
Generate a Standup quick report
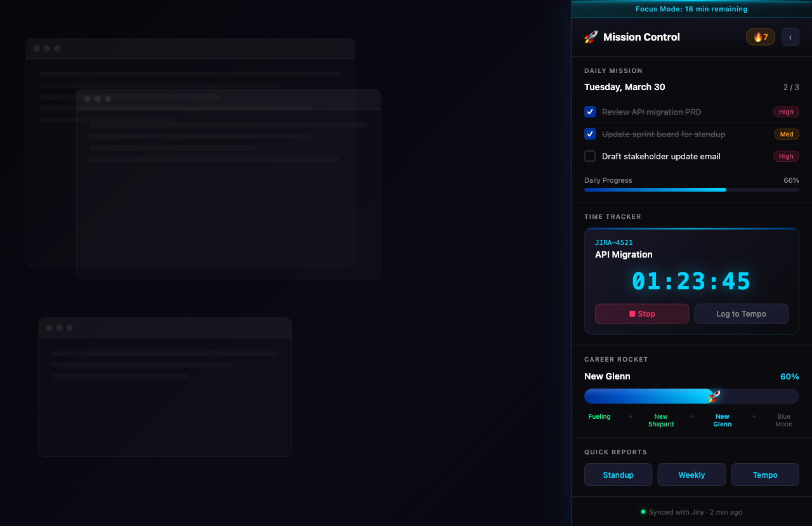618,475
